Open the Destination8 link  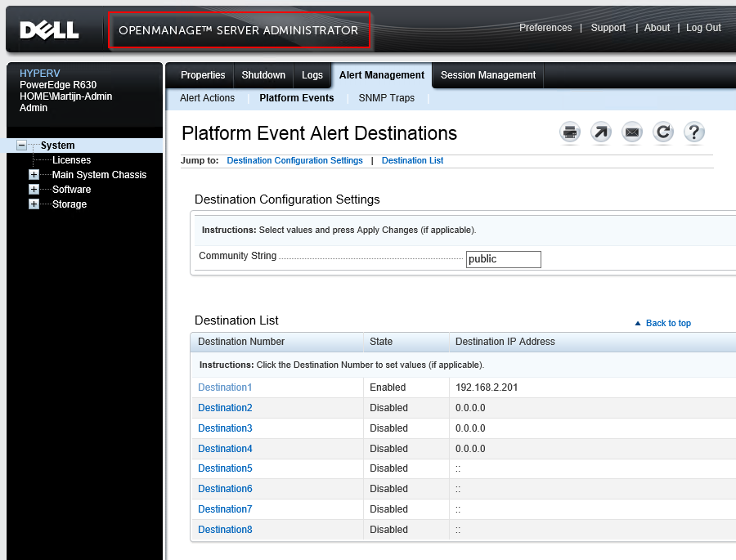(x=225, y=530)
